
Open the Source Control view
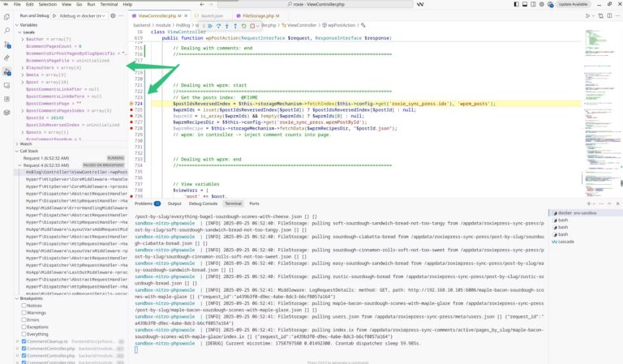pos(6,45)
